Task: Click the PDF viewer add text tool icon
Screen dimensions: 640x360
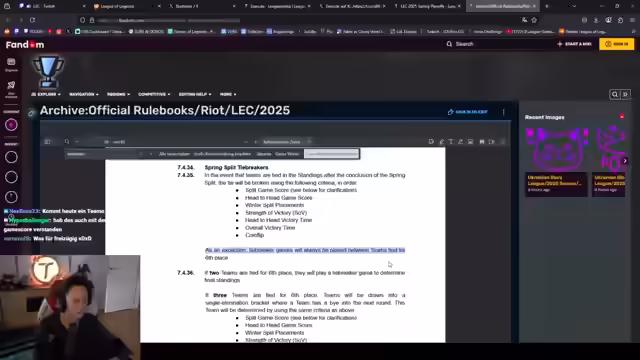Action: coord(451,142)
